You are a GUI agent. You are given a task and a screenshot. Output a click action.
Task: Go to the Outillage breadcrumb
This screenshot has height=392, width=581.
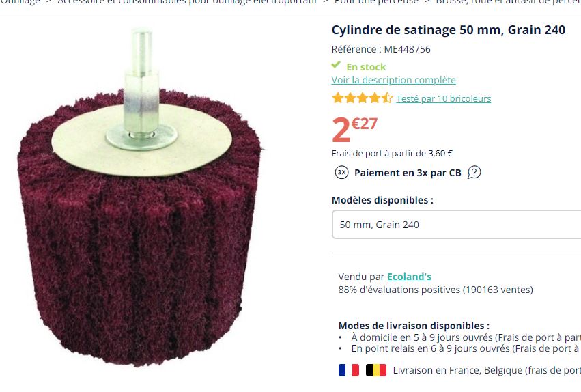pos(20,2)
